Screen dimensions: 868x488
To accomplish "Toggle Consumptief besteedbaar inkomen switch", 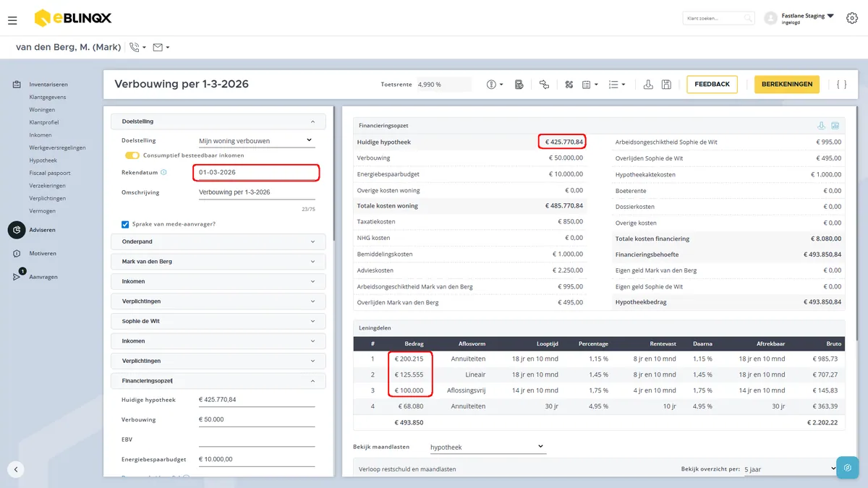I will pos(132,155).
